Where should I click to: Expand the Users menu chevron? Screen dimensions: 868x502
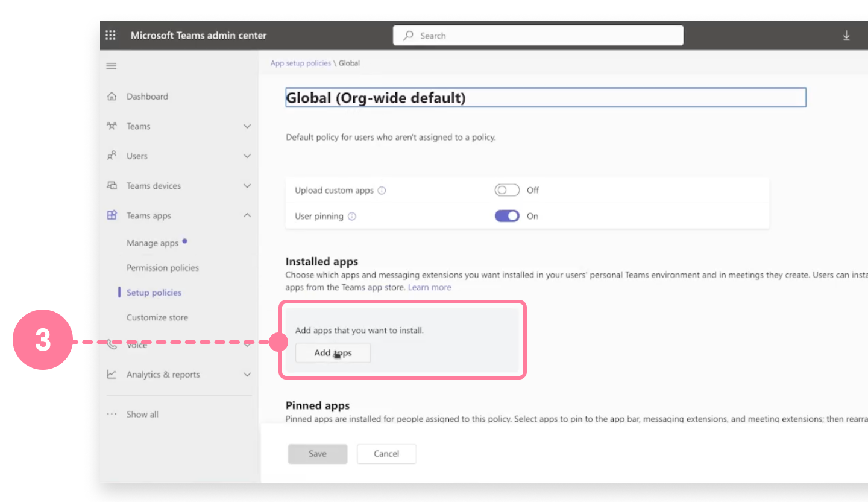click(x=247, y=156)
